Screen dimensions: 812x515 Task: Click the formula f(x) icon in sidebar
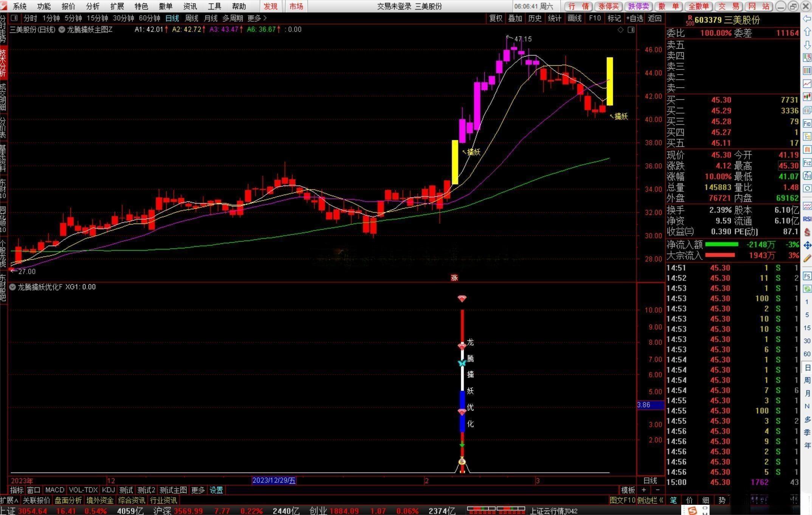tap(807, 175)
